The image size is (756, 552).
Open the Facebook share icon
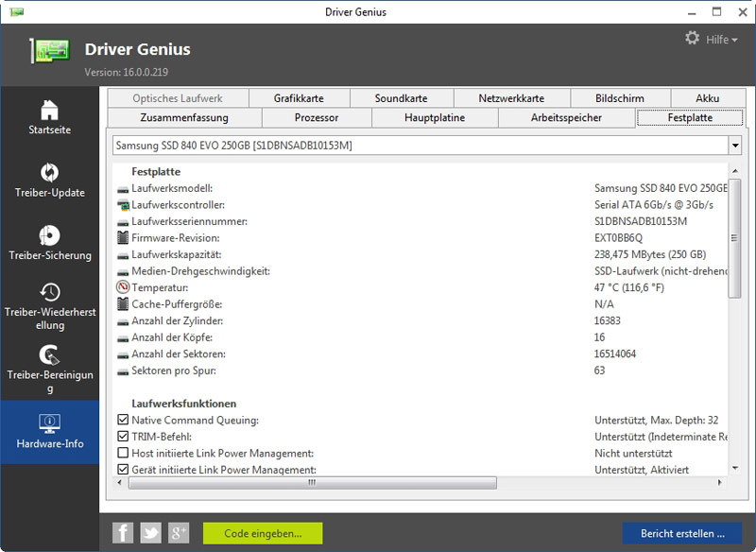pyautogui.click(x=123, y=533)
